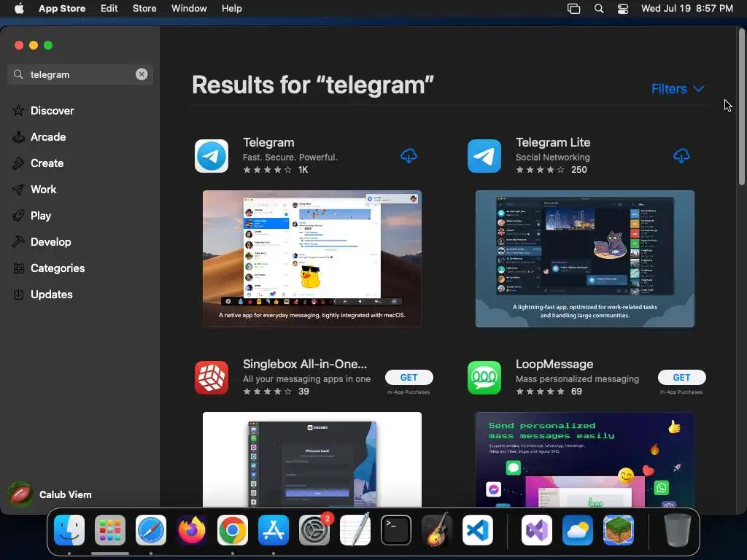Open TextEdit from the dock
The height and width of the screenshot is (560, 747).
(355, 530)
